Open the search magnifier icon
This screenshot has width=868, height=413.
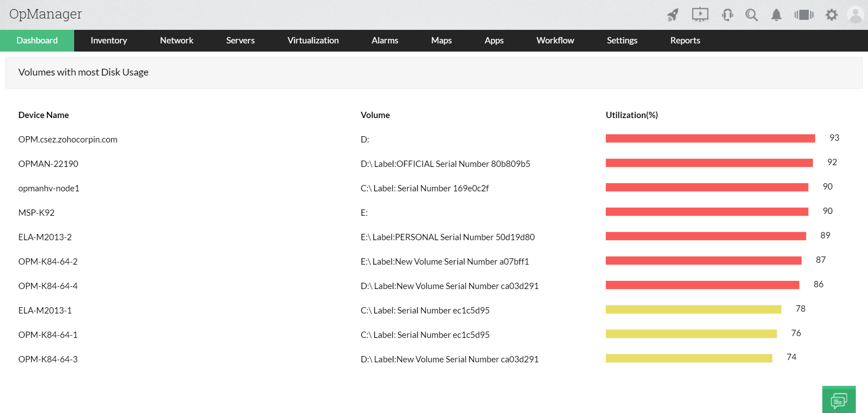click(x=751, y=15)
